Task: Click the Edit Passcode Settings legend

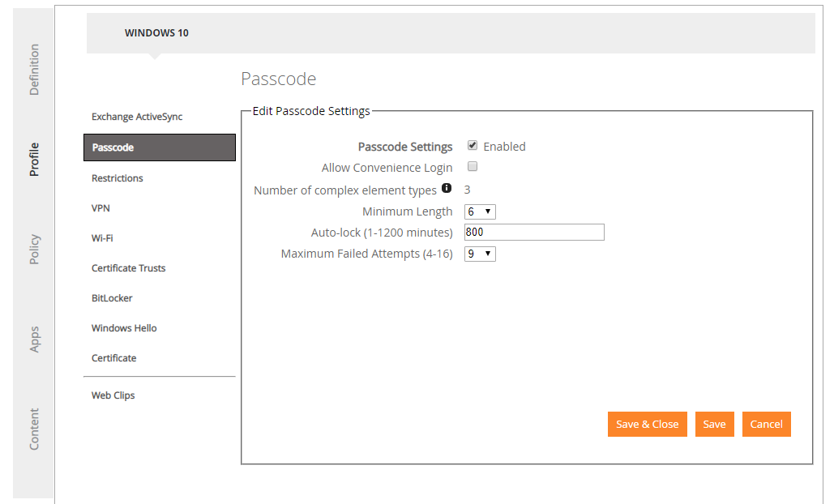Action: [x=311, y=111]
